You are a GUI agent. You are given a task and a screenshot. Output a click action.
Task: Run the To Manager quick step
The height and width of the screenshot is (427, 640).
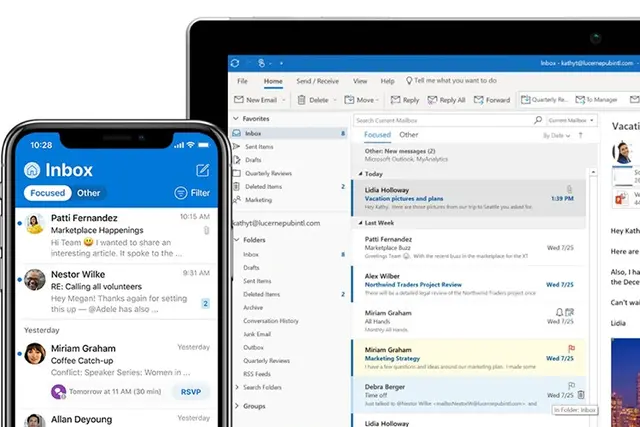click(x=596, y=100)
